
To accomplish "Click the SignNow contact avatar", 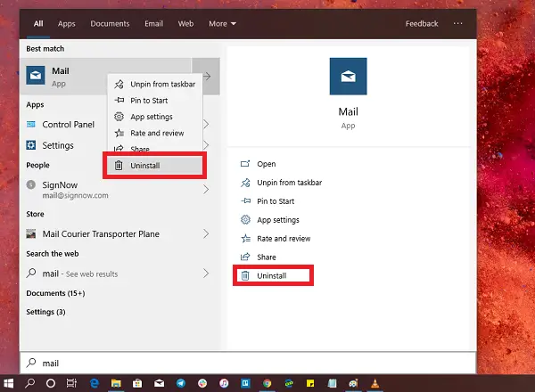I will coord(30,184).
